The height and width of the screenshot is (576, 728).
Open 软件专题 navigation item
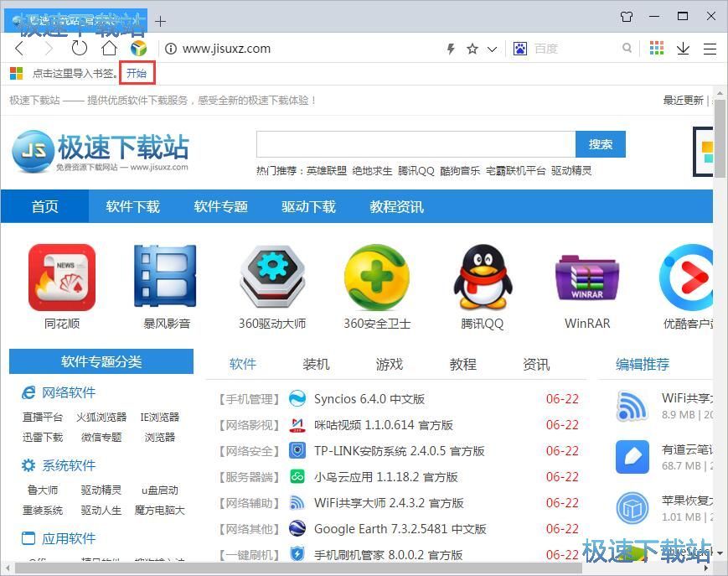(220, 206)
